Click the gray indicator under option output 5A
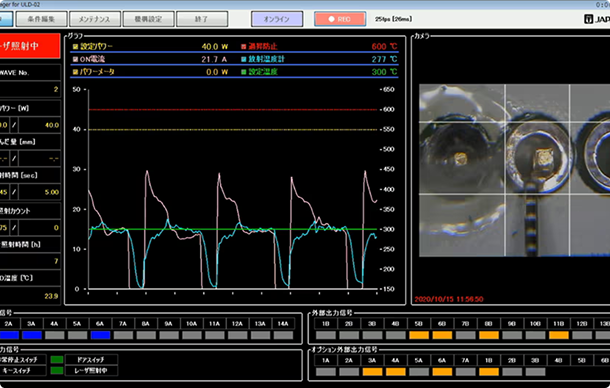This screenshot has height=388, width=610. tap(419, 372)
